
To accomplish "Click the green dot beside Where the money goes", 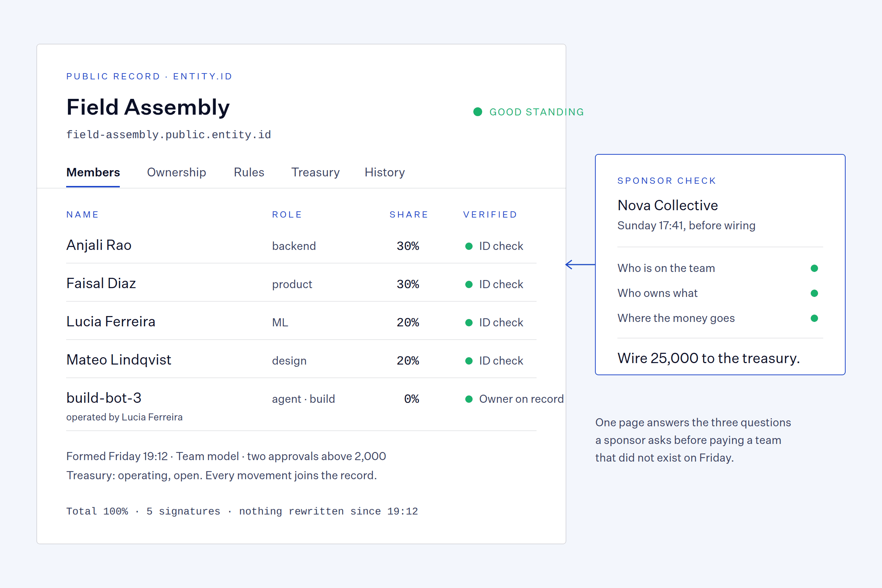I will point(814,318).
